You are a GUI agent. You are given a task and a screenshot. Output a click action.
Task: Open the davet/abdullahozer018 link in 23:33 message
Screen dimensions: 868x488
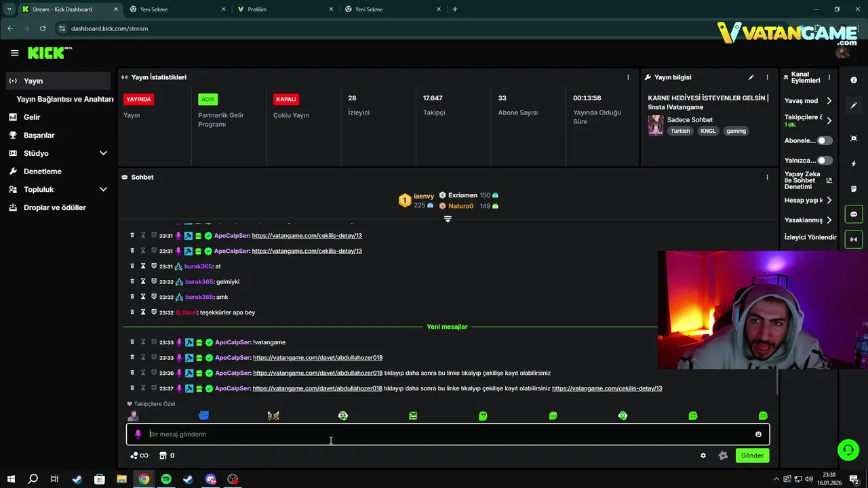317,358
